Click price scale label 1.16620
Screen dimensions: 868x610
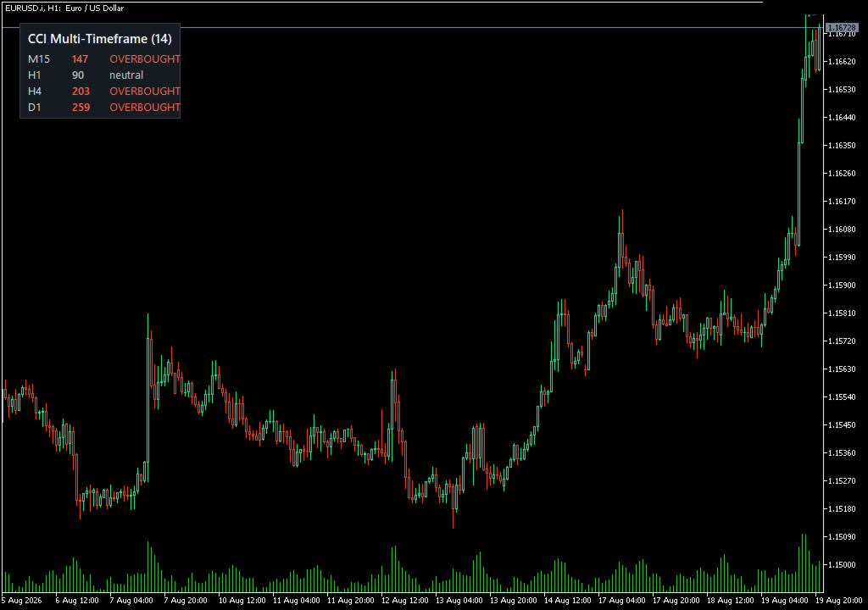click(842, 62)
